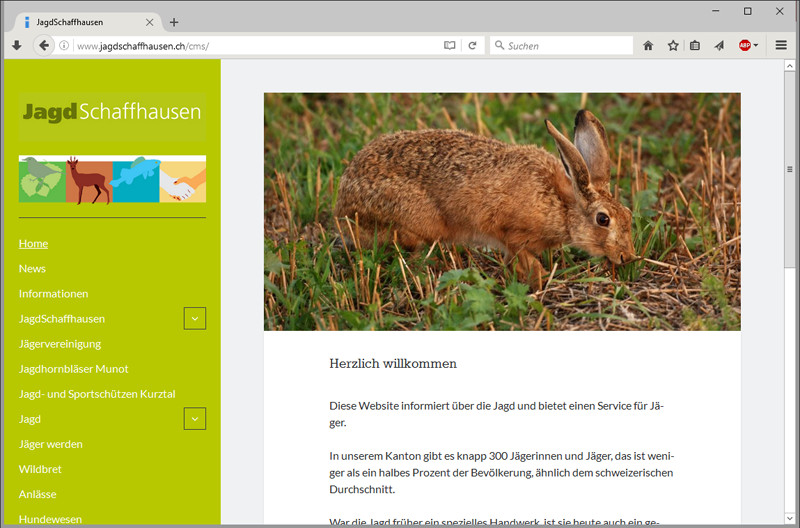Viewport: 800px width, 528px height.
Task: Click the hare header image
Action: (x=502, y=211)
